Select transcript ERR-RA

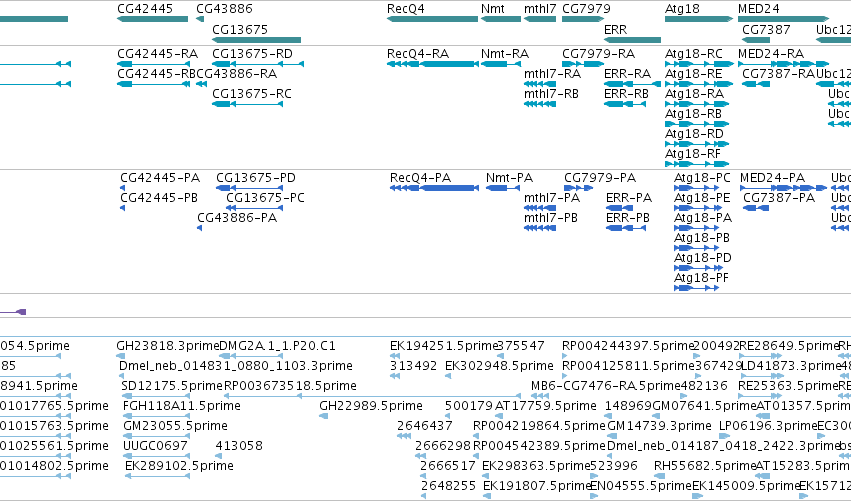627,73
